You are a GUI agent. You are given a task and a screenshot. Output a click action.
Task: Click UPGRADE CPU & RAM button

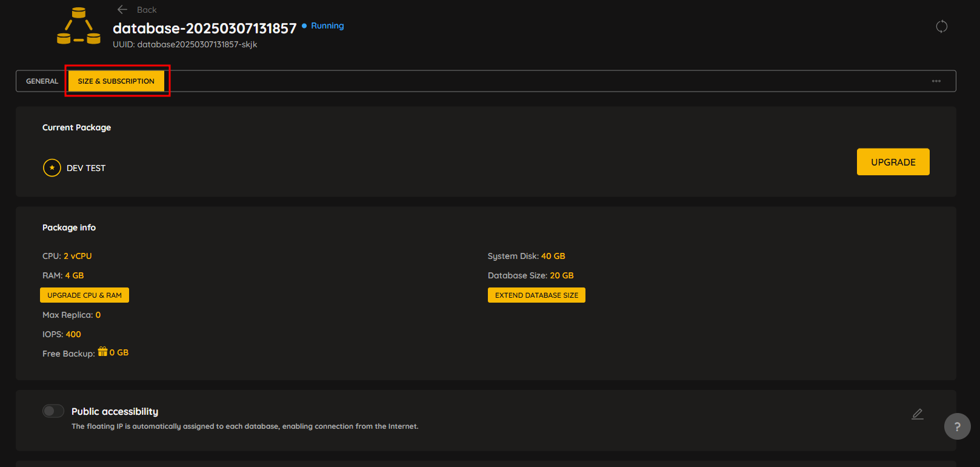pos(84,295)
